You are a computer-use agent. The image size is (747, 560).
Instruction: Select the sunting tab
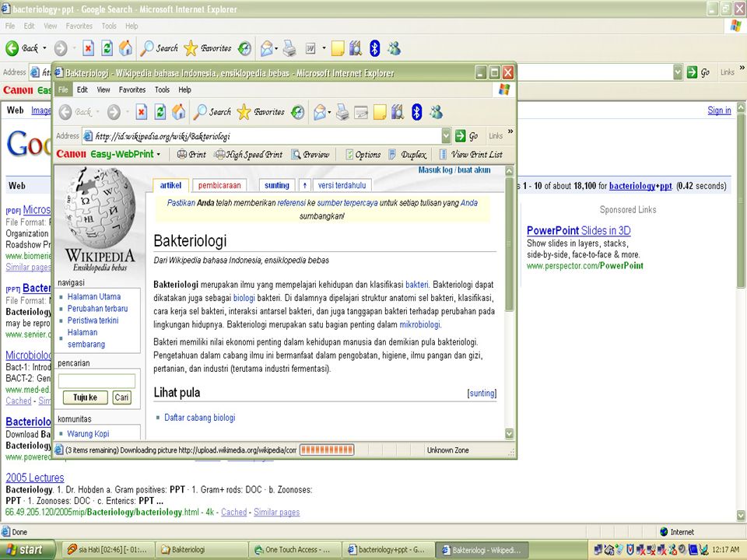(x=277, y=185)
